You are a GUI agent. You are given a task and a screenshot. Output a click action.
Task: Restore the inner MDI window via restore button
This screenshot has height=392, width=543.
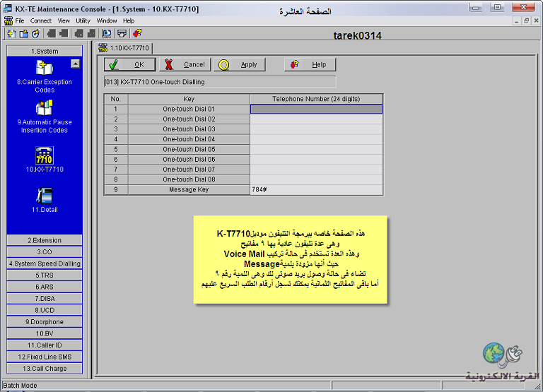click(x=526, y=20)
